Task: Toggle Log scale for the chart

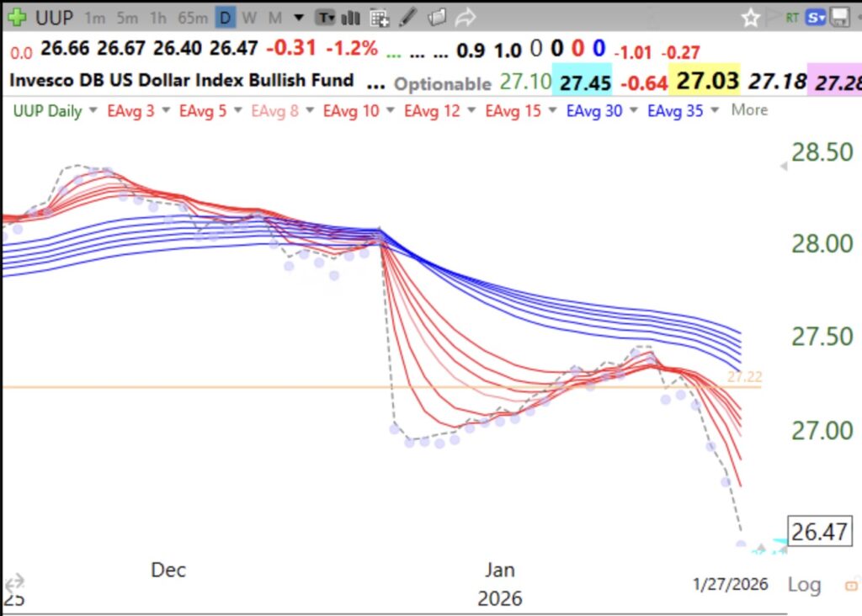Action: click(x=806, y=584)
